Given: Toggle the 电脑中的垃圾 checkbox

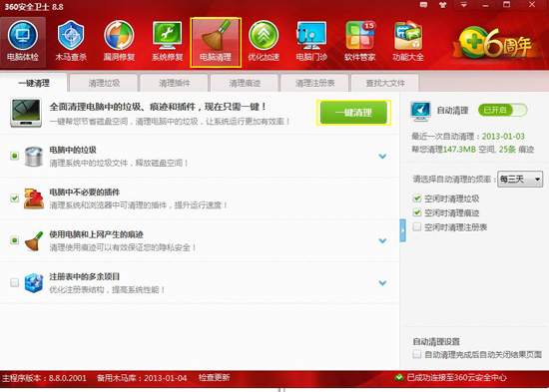Looking at the screenshot, I should click(x=14, y=156).
